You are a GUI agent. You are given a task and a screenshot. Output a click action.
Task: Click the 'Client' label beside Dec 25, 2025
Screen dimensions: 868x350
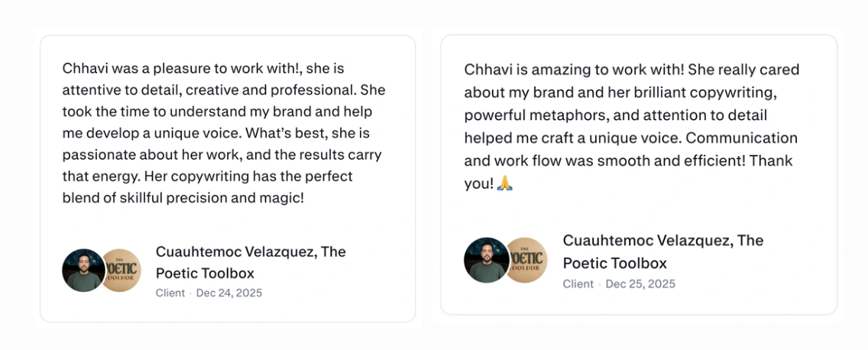[578, 284]
